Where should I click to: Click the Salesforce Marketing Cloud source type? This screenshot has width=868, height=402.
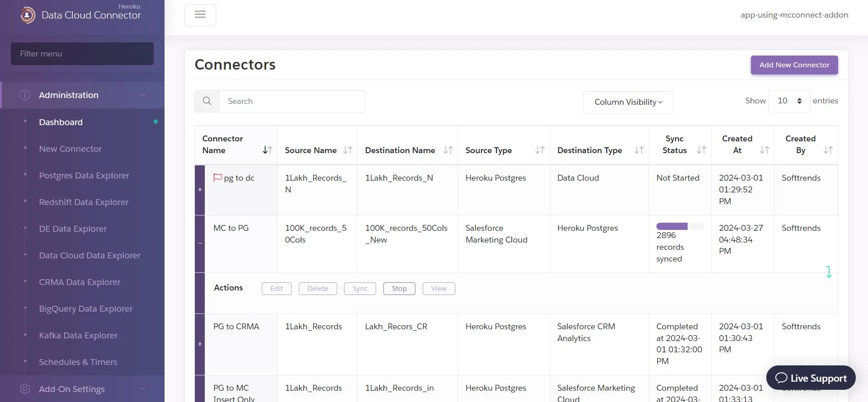(496, 234)
